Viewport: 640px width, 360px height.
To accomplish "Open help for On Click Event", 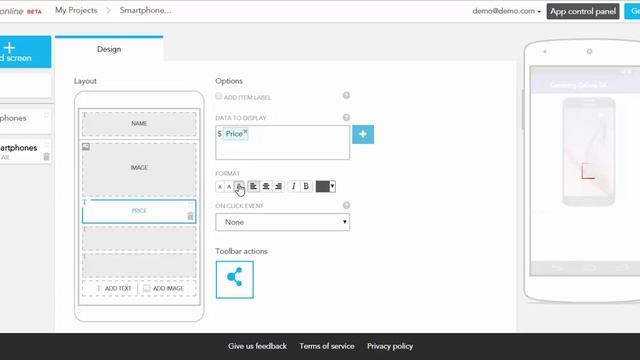I will point(346,205).
